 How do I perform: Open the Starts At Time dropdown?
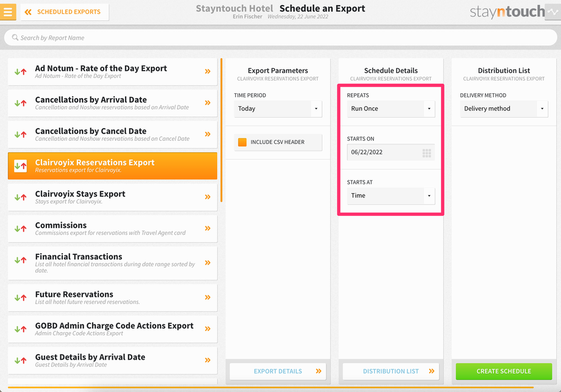click(x=391, y=196)
